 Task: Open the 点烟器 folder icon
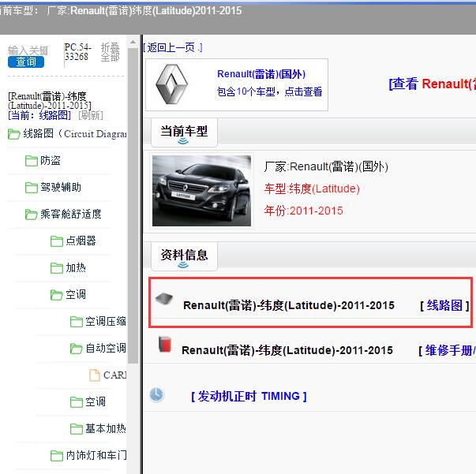click(x=57, y=241)
